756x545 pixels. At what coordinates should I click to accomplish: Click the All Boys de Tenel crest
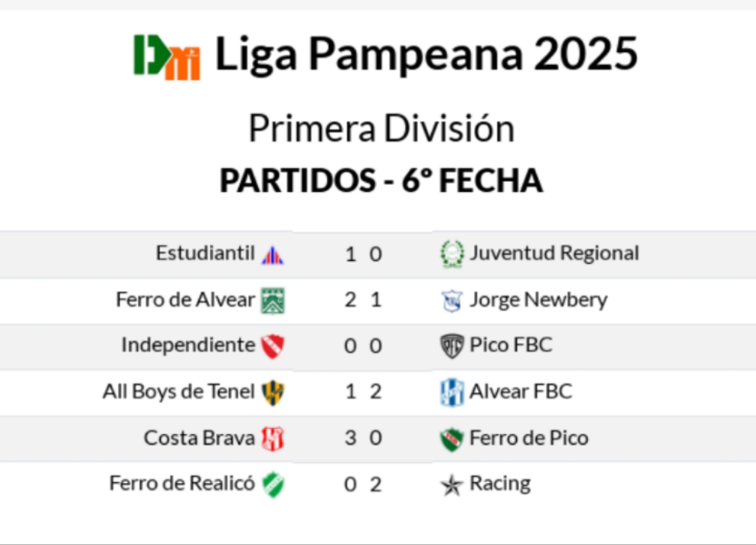click(x=273, y=392)
